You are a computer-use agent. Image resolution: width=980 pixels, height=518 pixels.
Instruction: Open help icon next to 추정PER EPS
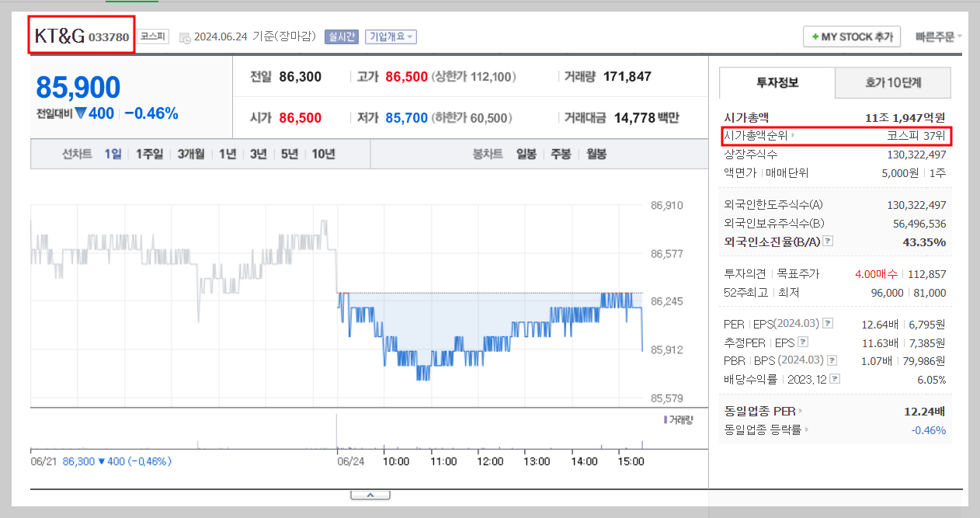pyautogui.click(x=802, y=342)
